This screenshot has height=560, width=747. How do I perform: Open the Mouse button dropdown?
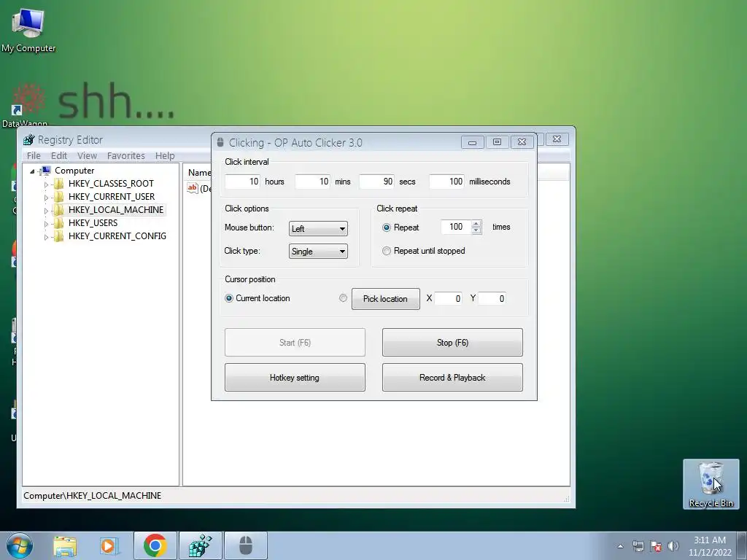tap(318, 228)
